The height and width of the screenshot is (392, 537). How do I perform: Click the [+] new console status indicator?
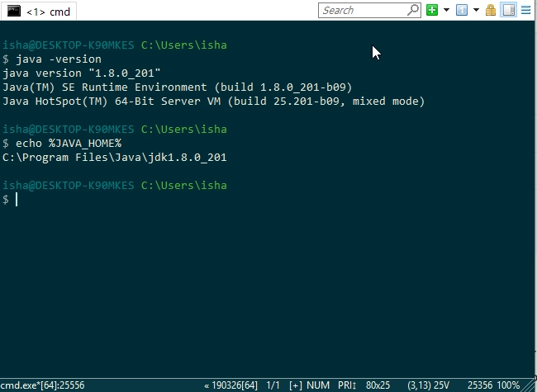pos(296,385)
